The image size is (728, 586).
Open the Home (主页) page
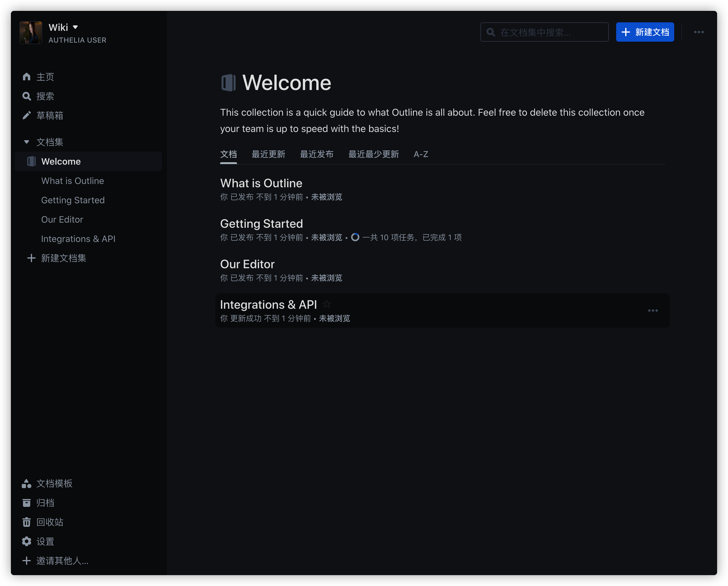(x=44, y=77)
